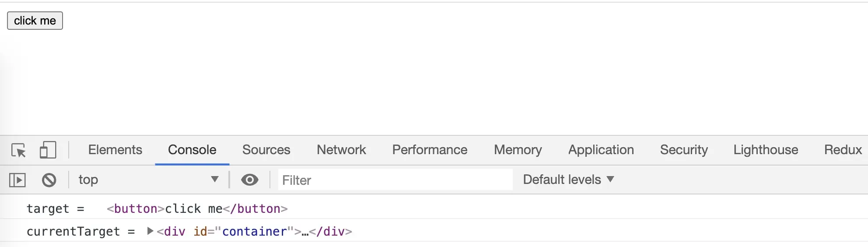Open the Application tab
Image resolution: width=868 pixels, height=247 pixels.
[x=601, y=150]
